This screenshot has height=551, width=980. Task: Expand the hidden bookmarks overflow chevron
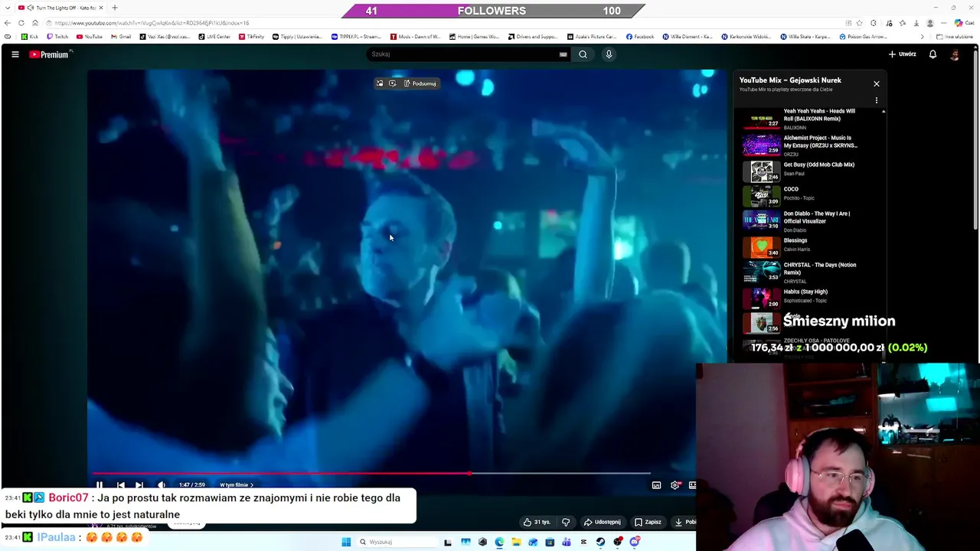(922, 37)
